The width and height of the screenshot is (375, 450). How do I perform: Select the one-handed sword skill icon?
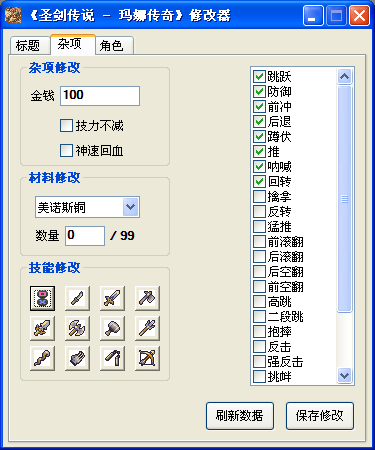tap(112, 298)
